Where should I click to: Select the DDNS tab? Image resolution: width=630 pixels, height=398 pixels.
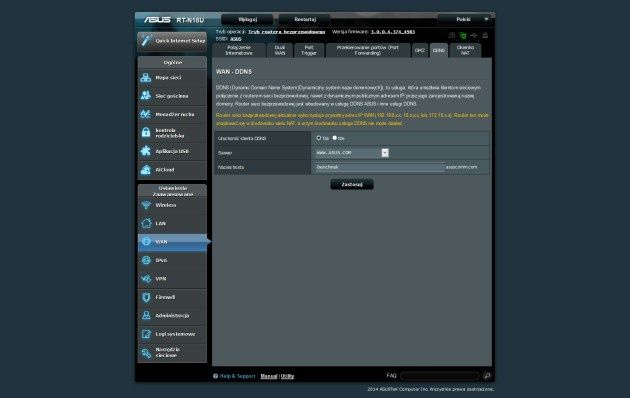(438, 50)
